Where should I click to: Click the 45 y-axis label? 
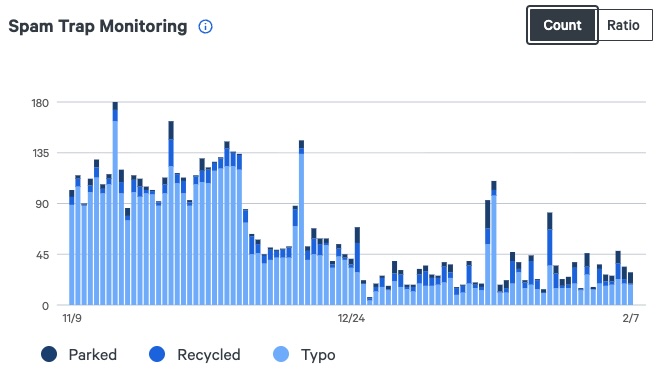pos(42,255)
